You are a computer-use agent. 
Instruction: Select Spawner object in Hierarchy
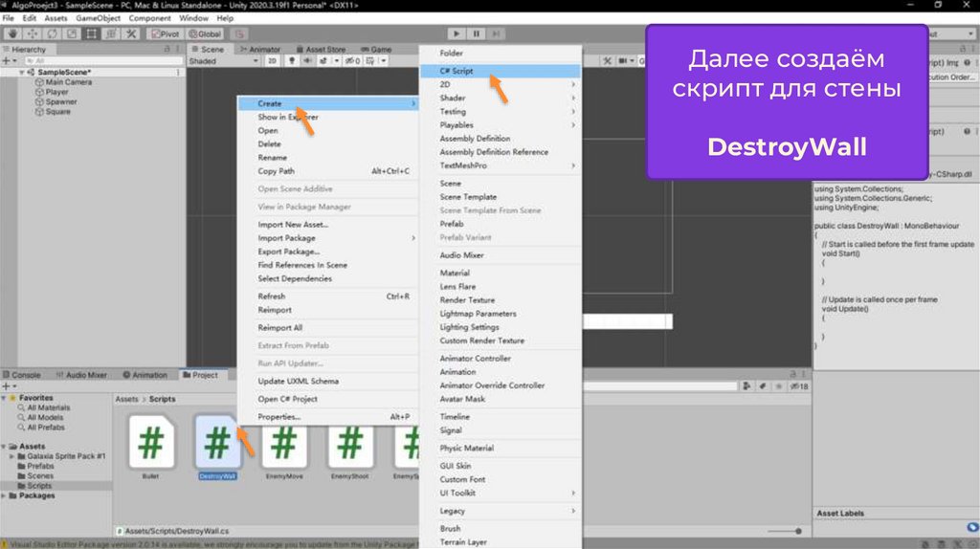61,101
